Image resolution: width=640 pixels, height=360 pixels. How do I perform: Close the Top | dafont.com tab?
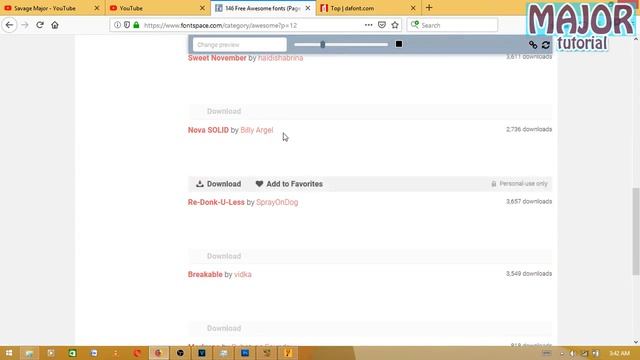[x=413, y=8]
